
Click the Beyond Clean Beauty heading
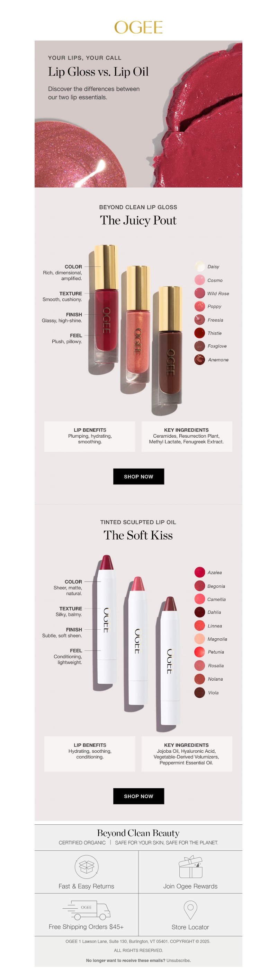pyautogui.click(x=138, y=833)
